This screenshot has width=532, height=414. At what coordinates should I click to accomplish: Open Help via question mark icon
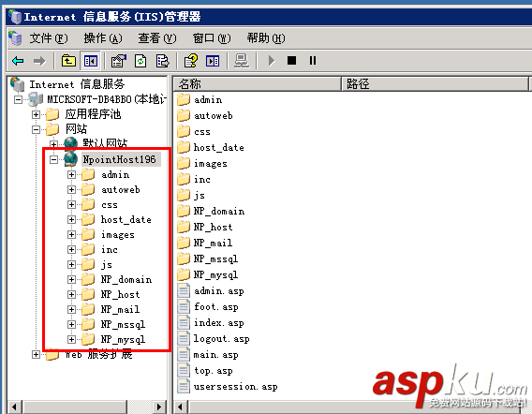click(191, 61)
